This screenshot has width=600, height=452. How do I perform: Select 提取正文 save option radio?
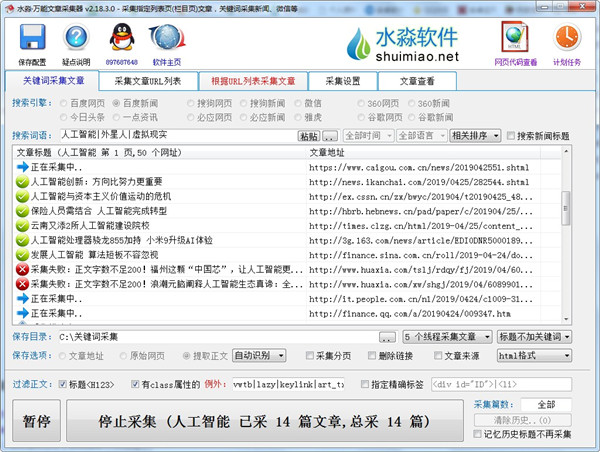(x=186, y=356)
